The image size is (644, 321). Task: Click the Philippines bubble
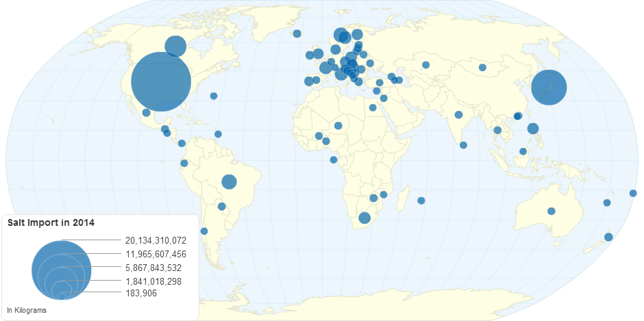[533, 128]
